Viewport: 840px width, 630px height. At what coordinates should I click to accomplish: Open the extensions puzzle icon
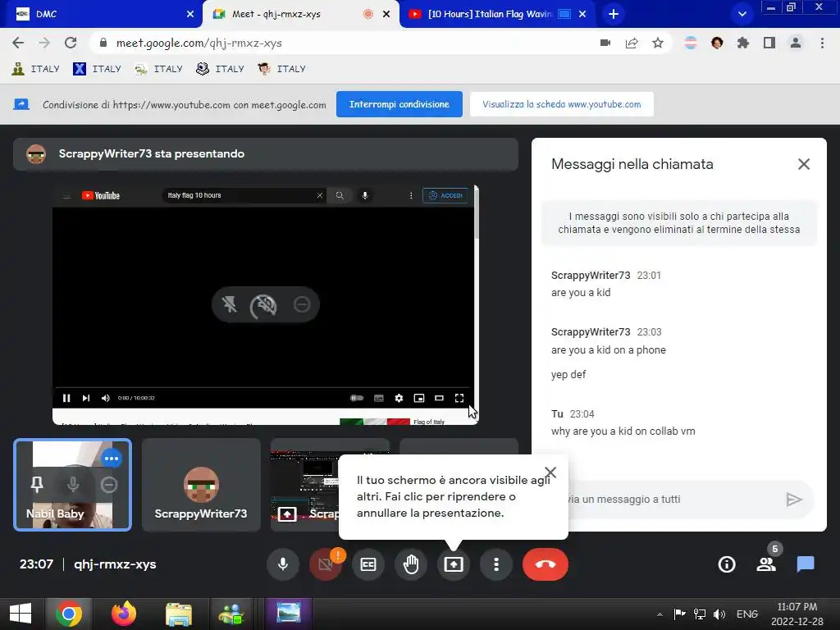[742, 43]
